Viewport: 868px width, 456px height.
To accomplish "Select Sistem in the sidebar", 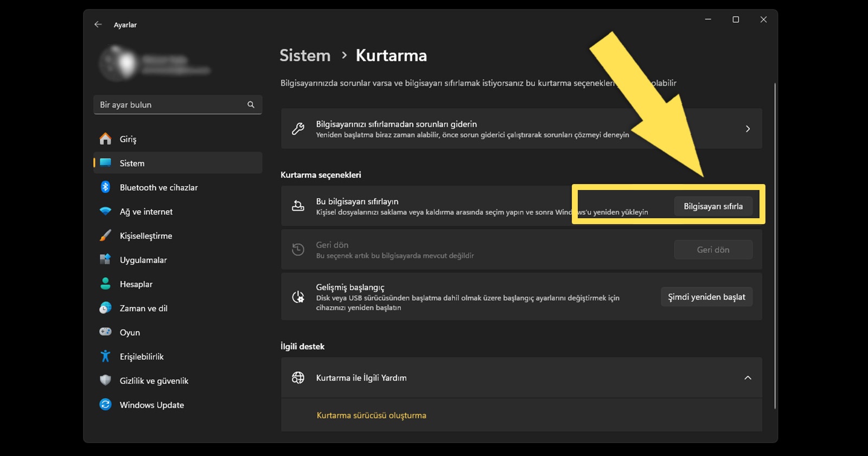I will [178, 163].
